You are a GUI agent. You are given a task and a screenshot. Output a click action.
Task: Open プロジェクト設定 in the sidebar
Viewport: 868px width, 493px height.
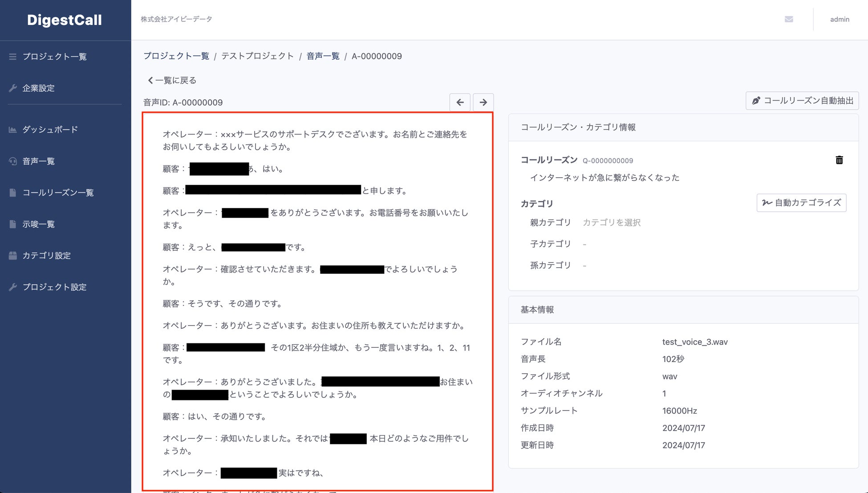coord(54,287)
